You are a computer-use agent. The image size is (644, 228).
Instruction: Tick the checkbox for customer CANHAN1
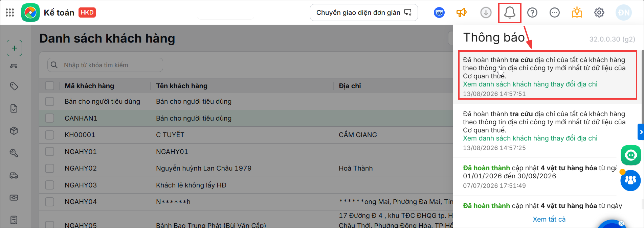pos(50,118)
